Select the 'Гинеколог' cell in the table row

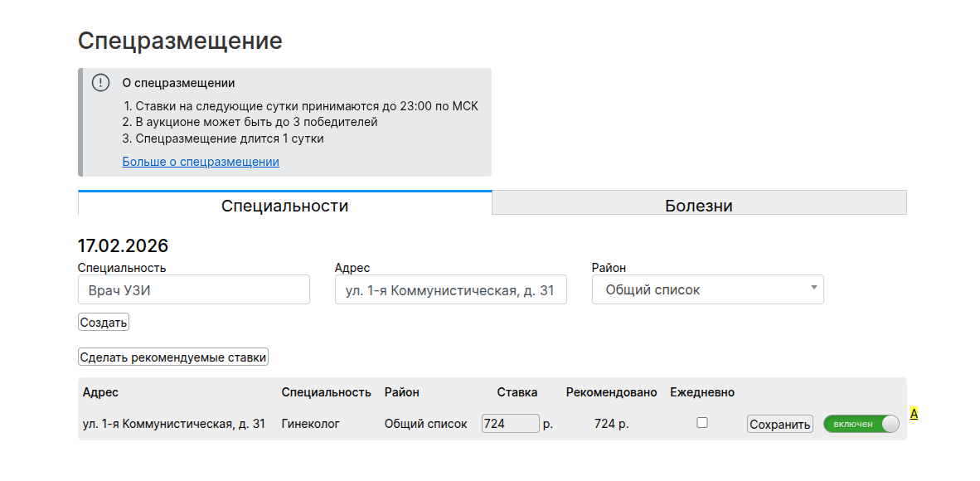click(x=310, y=424)
